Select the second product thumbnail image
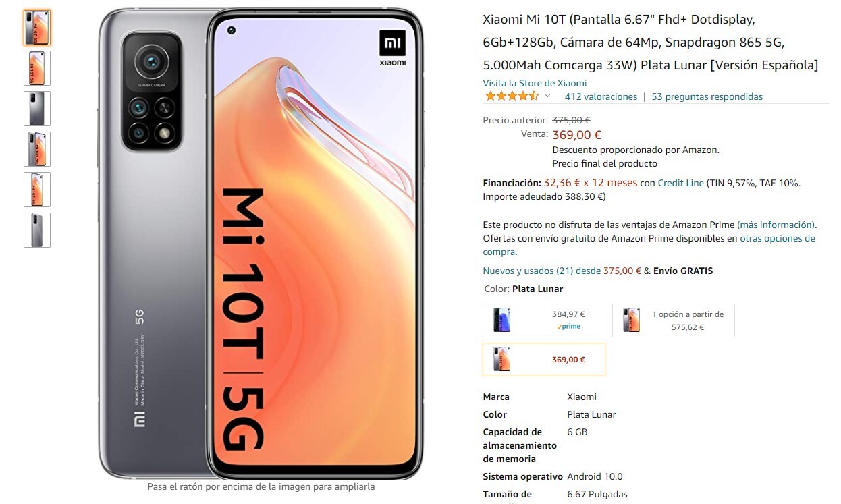This screenshot has height=504, width=841. (36, 68)
